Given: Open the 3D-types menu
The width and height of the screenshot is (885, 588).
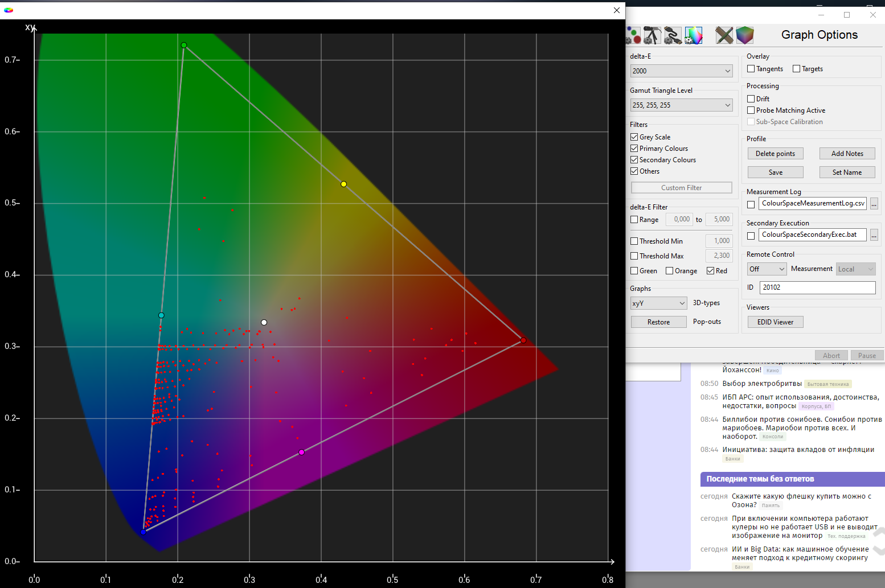Looking at the screenshot, I should tap(706, 303).
